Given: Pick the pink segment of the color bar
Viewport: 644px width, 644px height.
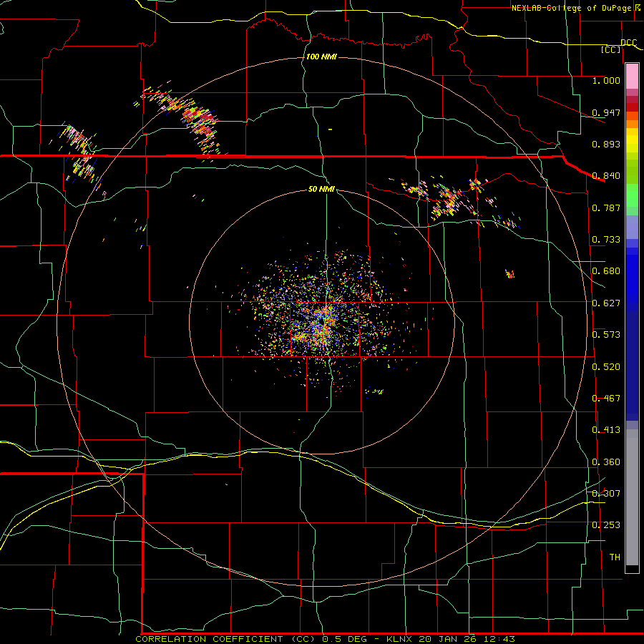Looking at the screenshot, I should (632, 77).
